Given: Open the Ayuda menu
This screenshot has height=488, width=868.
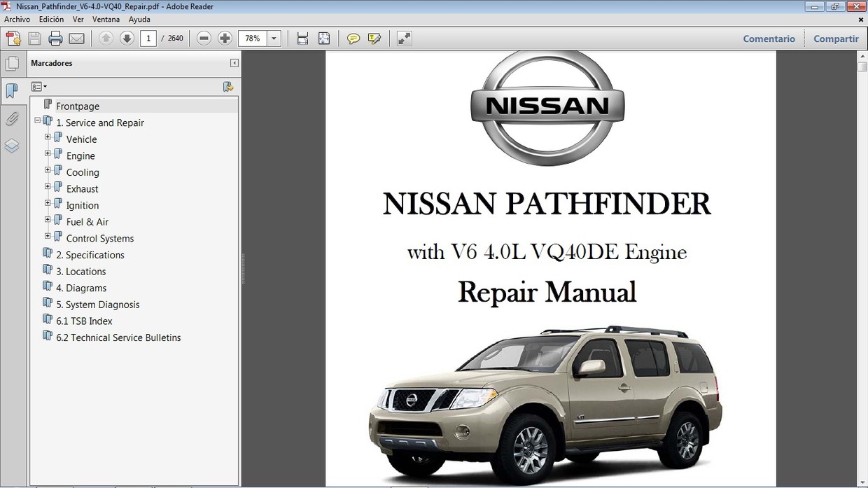Looking at the screenshot, I should [139, 20].
